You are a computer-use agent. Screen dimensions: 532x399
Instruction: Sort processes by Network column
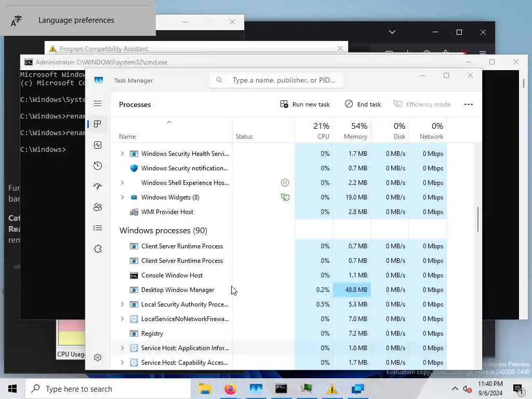tap(428, 131)
